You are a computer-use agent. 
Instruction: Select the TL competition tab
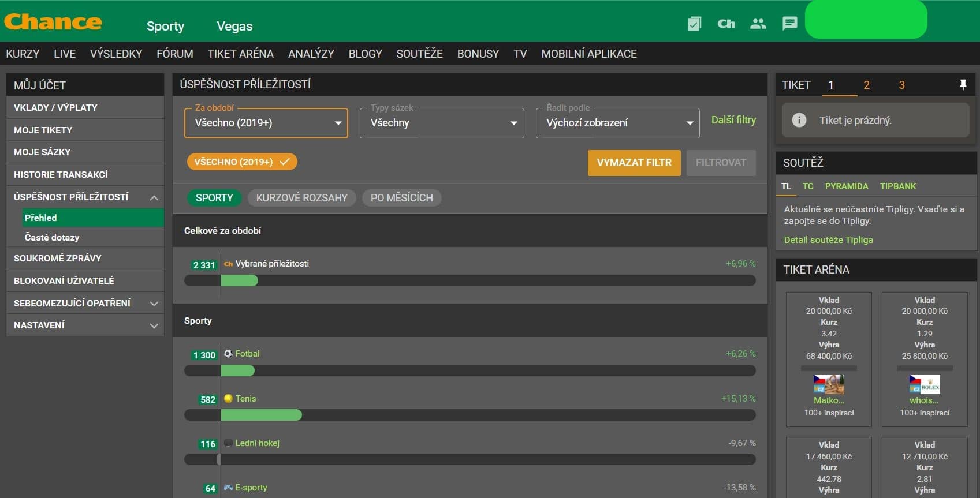point(786,186)
